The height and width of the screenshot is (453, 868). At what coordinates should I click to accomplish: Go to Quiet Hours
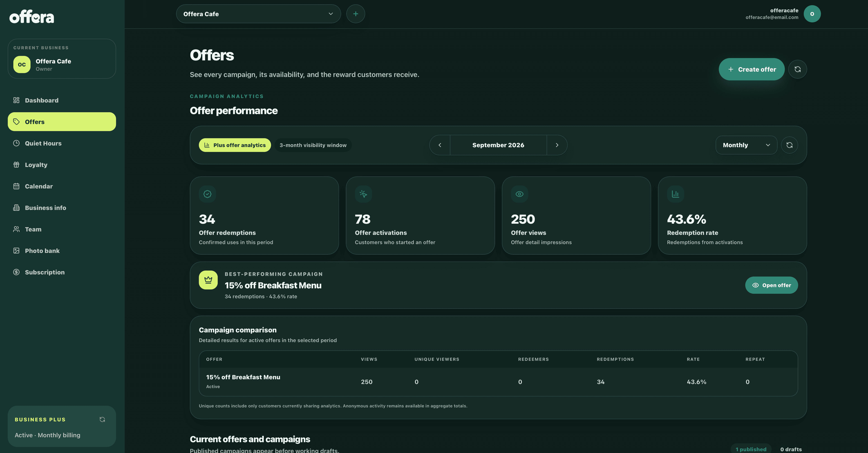click(62, 143)
